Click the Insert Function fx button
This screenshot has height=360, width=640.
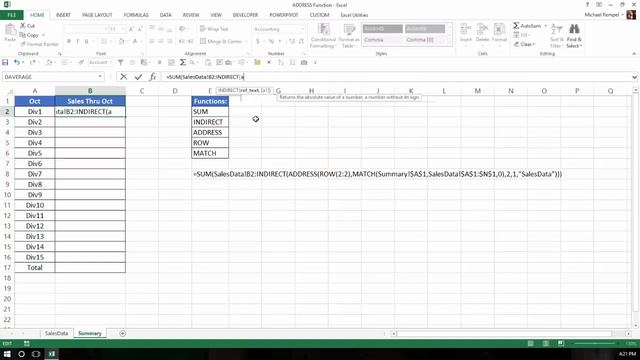click(153, 77)
